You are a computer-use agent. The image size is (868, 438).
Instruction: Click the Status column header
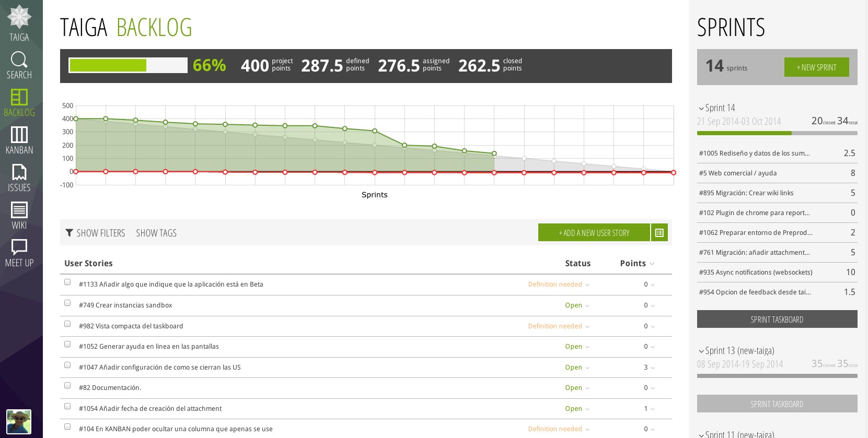tap(578, 264)
